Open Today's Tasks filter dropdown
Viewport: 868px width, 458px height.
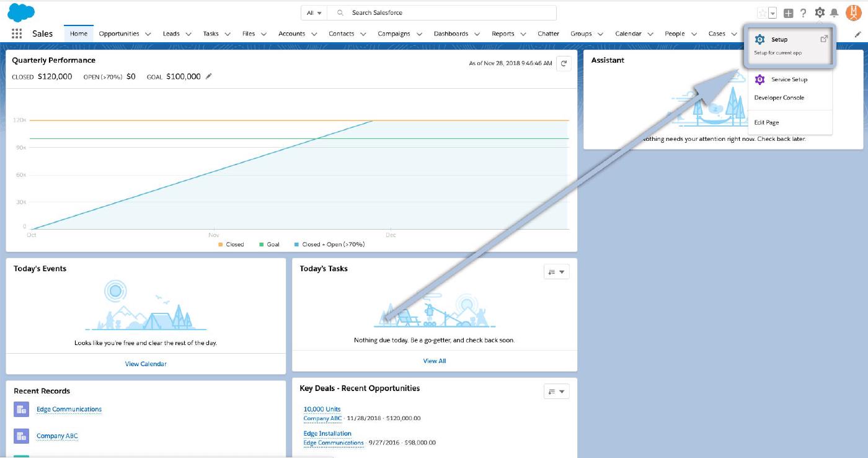coord(556,272)
